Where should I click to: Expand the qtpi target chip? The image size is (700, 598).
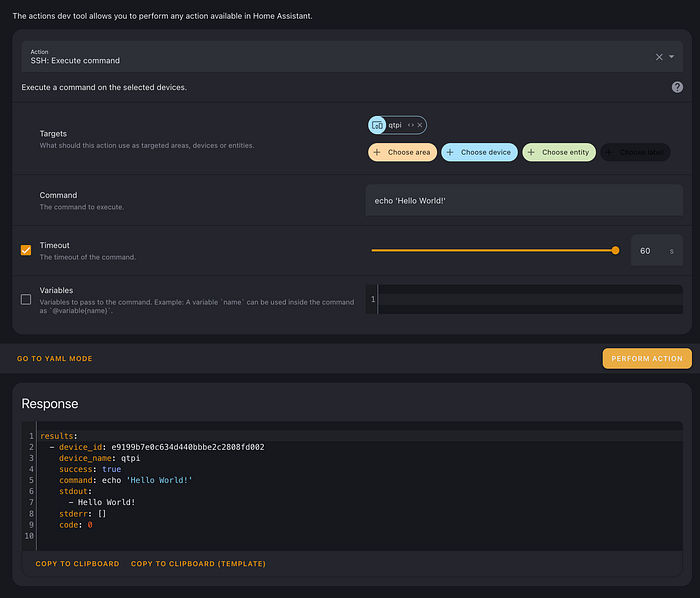(x=410, y=125)
